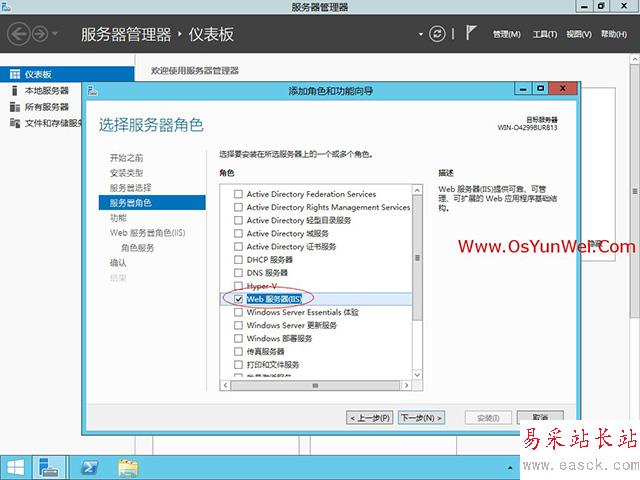Check 打印和文件服务 role

pos(238,364)
